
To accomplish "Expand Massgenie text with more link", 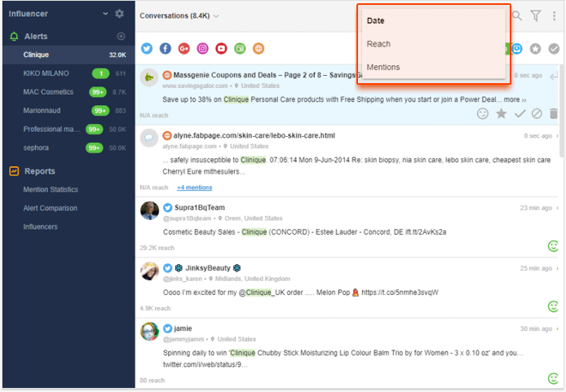I will pos(515,99).
